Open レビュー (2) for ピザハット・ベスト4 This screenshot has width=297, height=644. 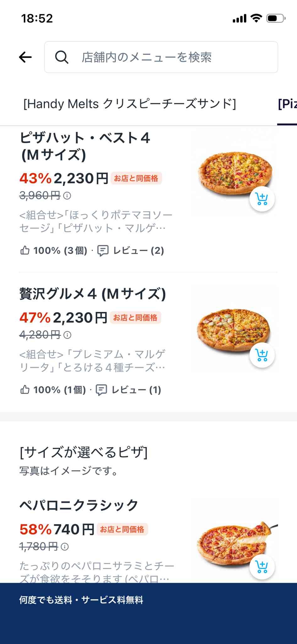tap(131, 251)
